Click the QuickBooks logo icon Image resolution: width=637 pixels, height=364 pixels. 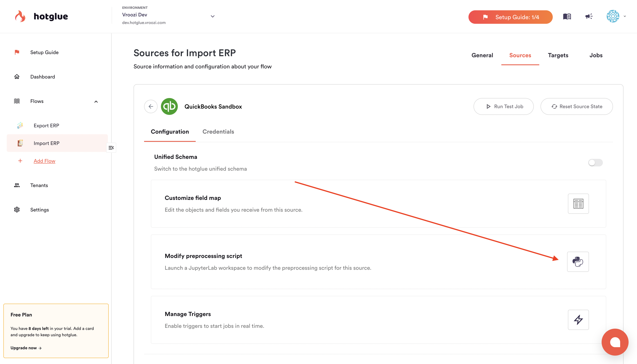pos(169,106)
